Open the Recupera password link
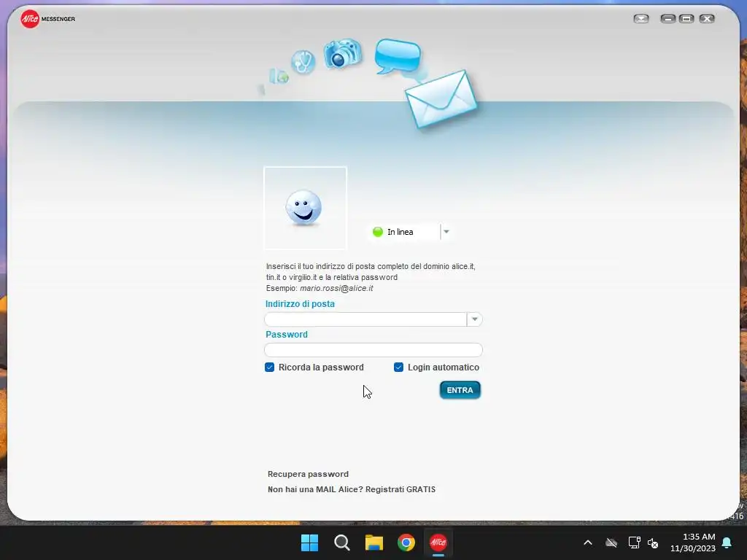The width and height of the screenshot is (747, 560). tap(309, 474)
